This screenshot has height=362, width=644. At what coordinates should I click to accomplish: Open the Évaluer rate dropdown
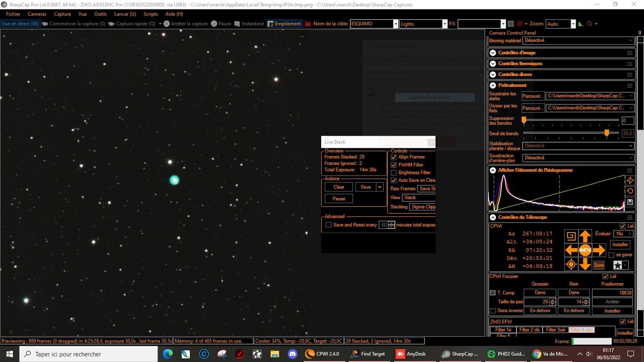624,234
